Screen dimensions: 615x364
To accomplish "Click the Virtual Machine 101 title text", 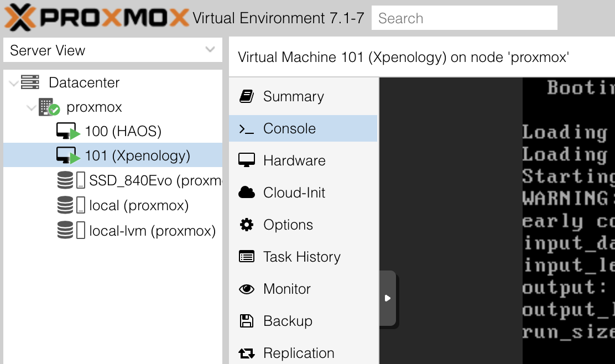I will tap(404, 58).
